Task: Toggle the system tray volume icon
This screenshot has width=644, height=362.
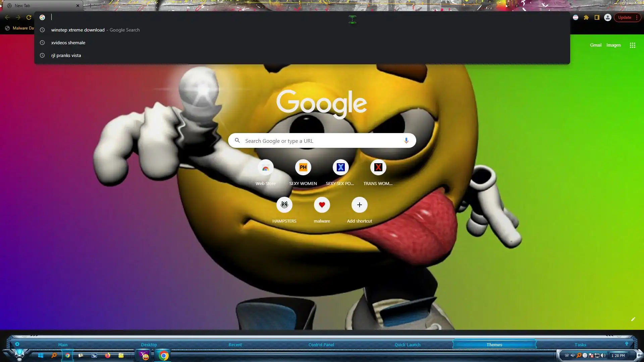Action: 603,355
